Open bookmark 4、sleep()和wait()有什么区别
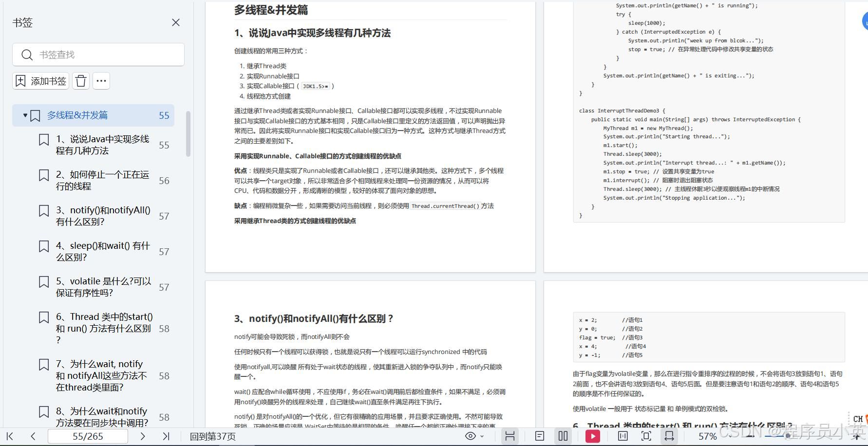 tap(103, 252)
